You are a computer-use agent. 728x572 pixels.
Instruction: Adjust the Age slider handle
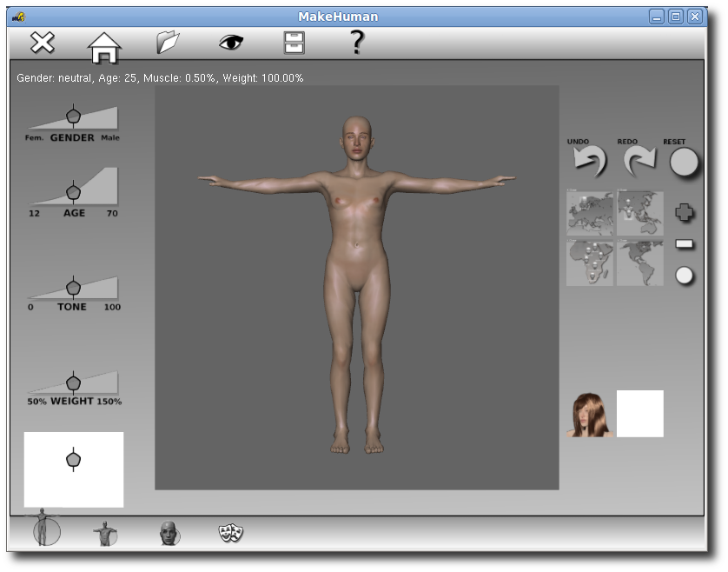(x=73, y=191)
